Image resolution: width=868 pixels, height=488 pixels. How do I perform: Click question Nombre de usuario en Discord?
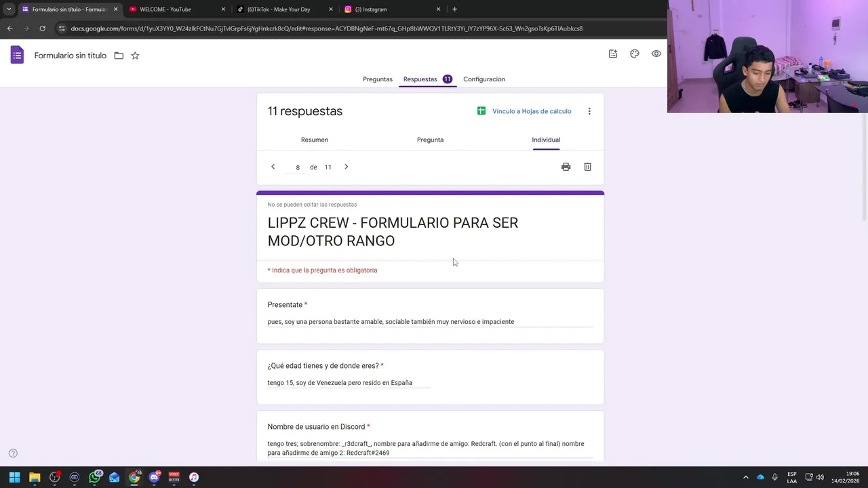(x=316, y=427)
